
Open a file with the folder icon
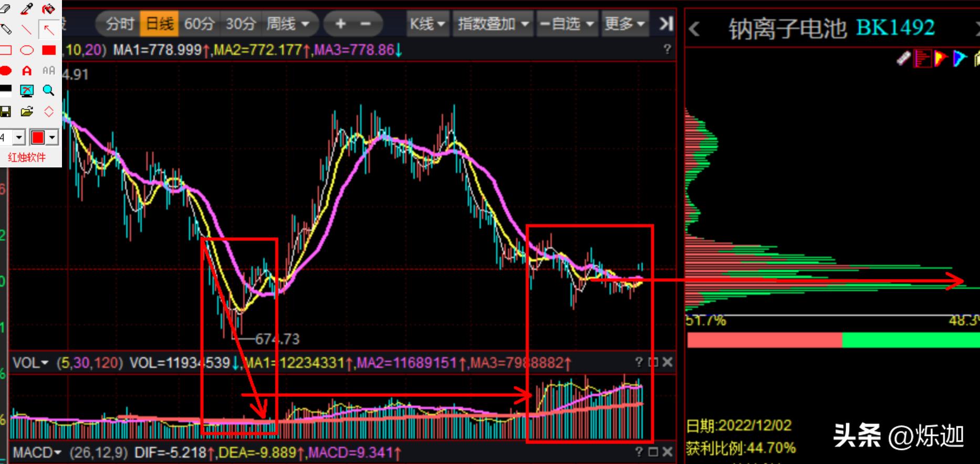[x=27, y=112]
